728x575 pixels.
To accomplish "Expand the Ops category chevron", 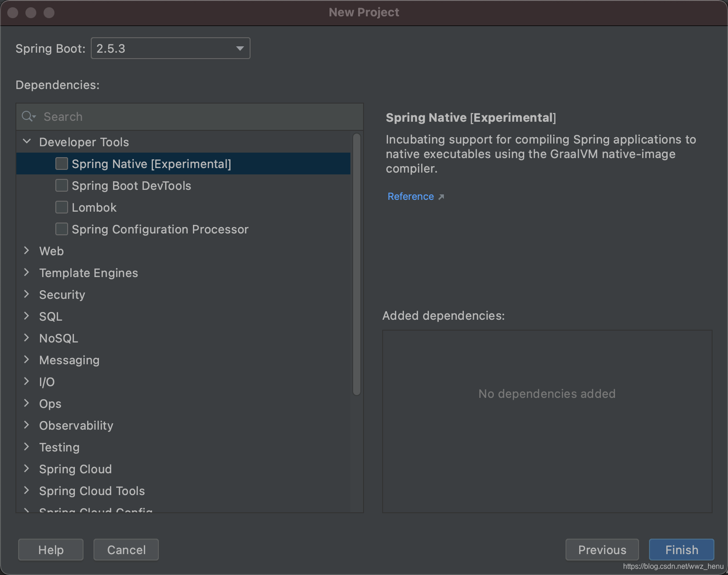I will tap(27, 403).
